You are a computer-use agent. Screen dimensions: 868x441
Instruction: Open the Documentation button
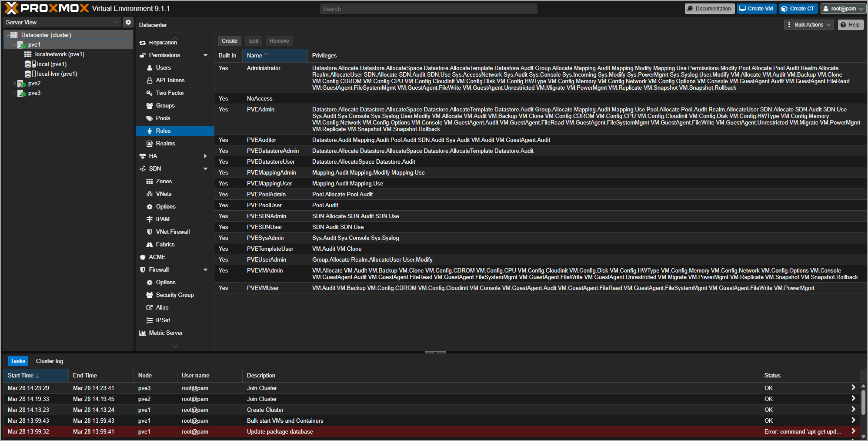[710, 9]
